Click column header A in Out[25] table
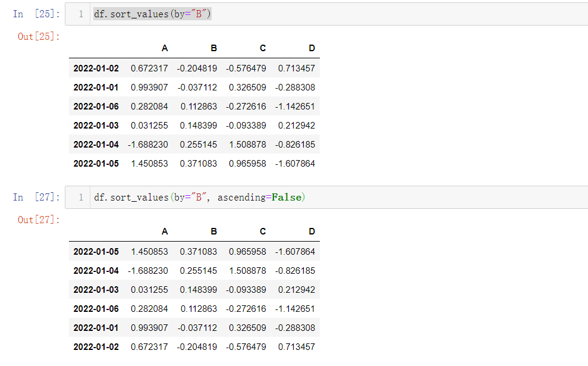The width and height of the screenshot is (588, 366). (x=165, y=48)
